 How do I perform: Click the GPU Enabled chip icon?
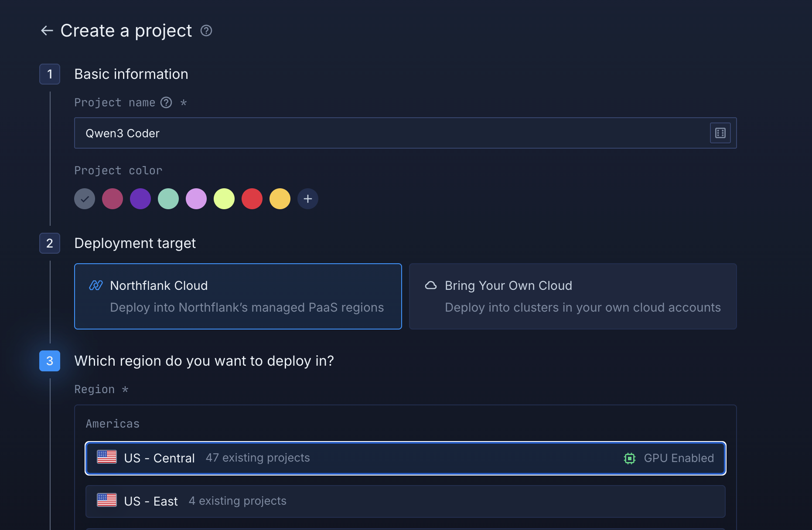point(630,458)
